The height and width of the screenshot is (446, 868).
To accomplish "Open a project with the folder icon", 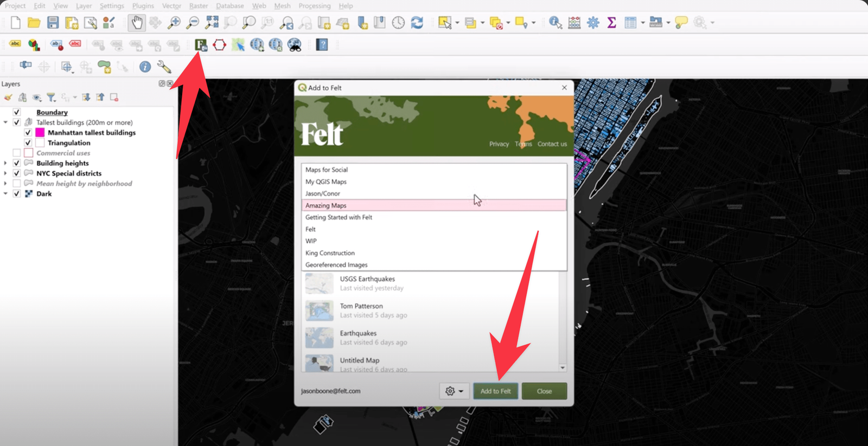I will click(x=34, y=23).
